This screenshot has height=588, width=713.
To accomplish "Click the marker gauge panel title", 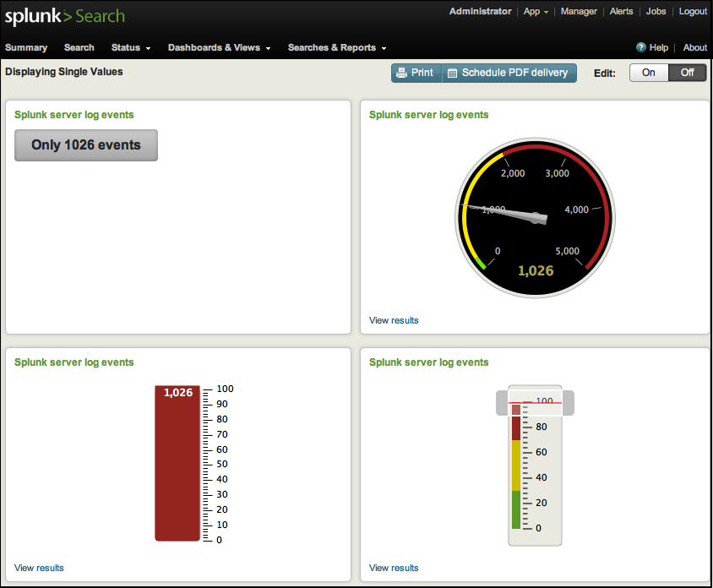I will pos(429,362).
